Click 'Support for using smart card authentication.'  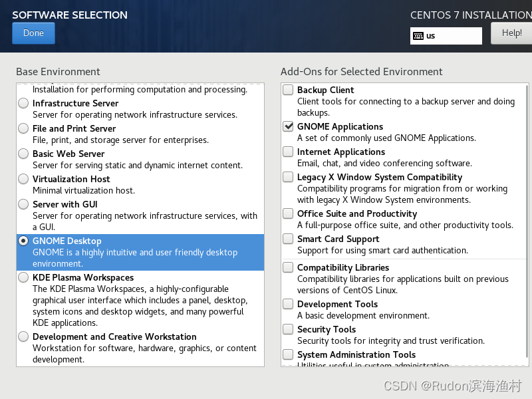tap(382, 251)
